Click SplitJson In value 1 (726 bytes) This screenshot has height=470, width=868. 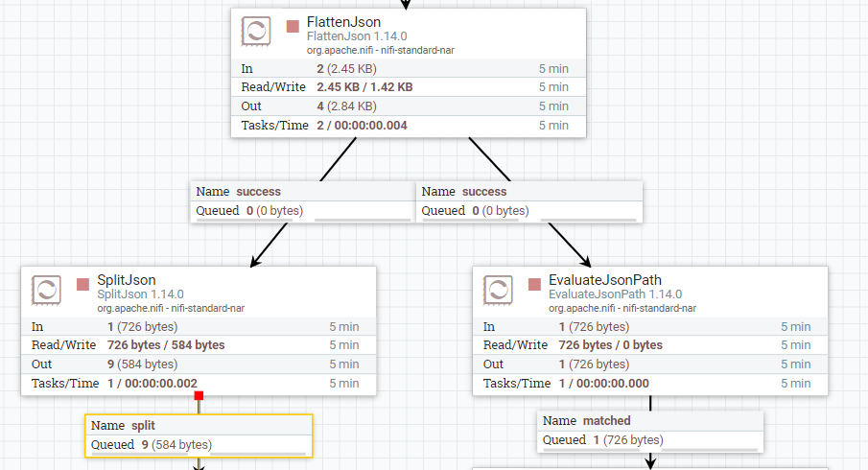pyautogui.click(x=142, y=327)
